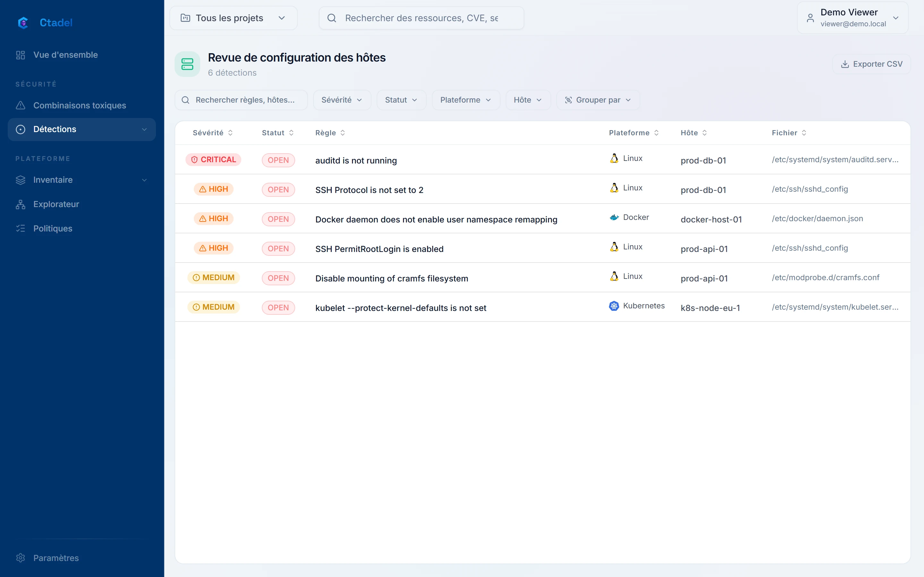Sort table by Sévérité column
Screen dimensions: 924x577
tap(213, 133)
